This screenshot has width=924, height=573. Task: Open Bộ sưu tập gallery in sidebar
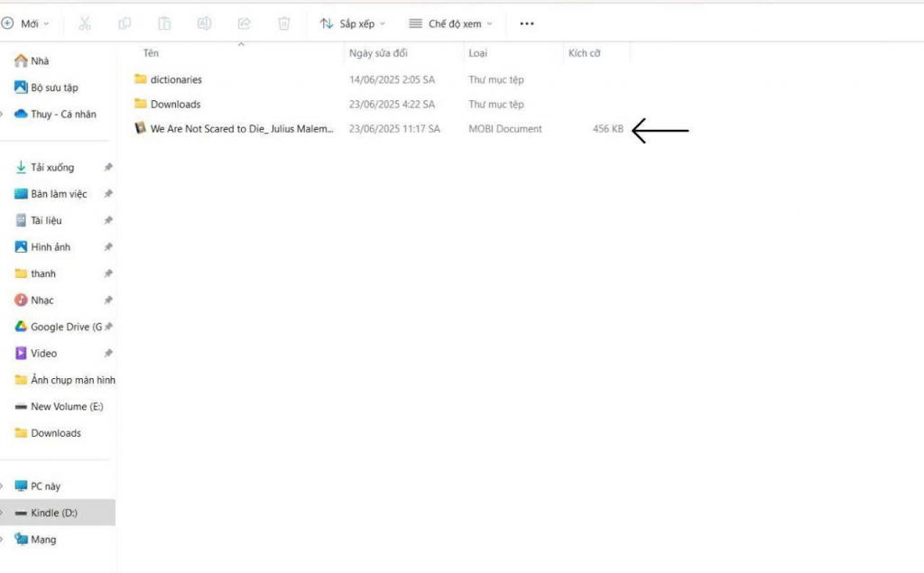(x=46, y=88)
